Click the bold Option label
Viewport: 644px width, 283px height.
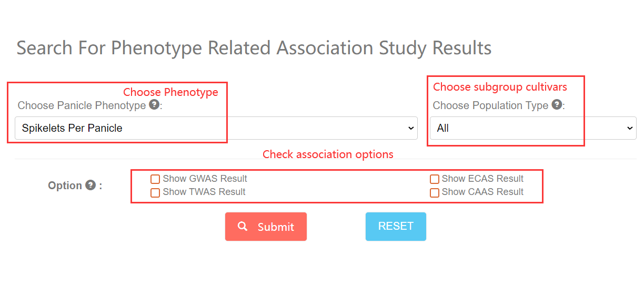(x=65, y=186)
